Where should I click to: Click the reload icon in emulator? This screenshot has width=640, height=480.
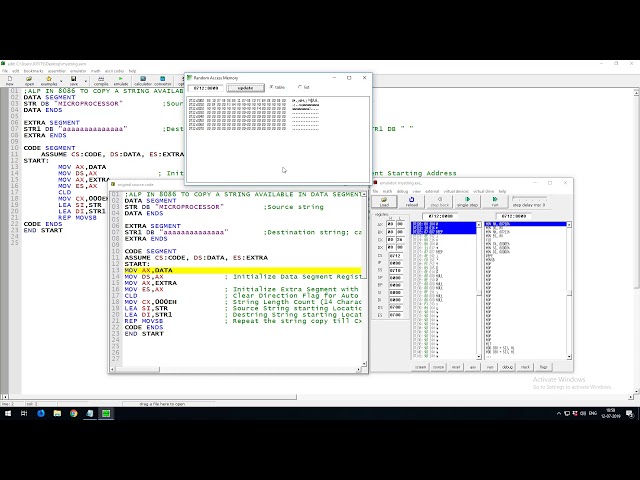411,201
